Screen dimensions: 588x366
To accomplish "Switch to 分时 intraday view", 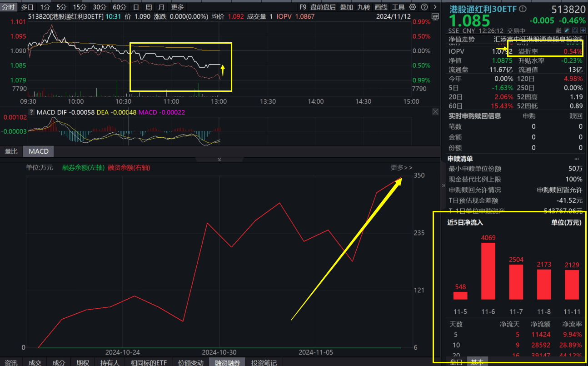I will pyautogui.click(x=9, y=7).
